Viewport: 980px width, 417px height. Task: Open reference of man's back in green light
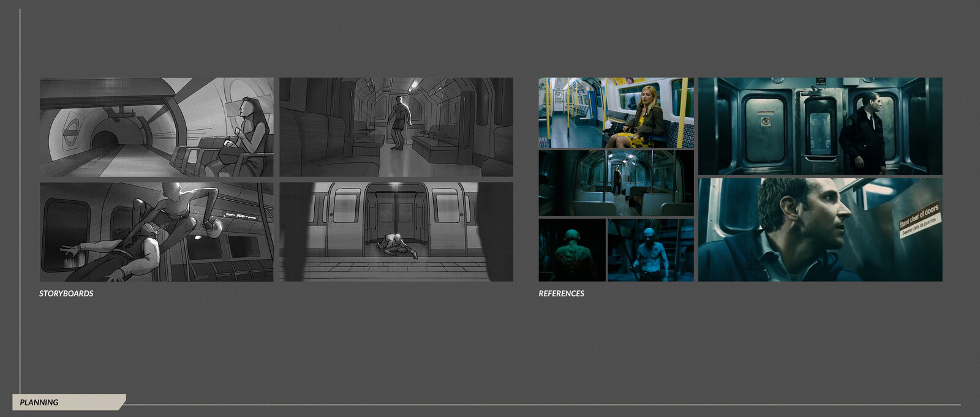[572, 250]
